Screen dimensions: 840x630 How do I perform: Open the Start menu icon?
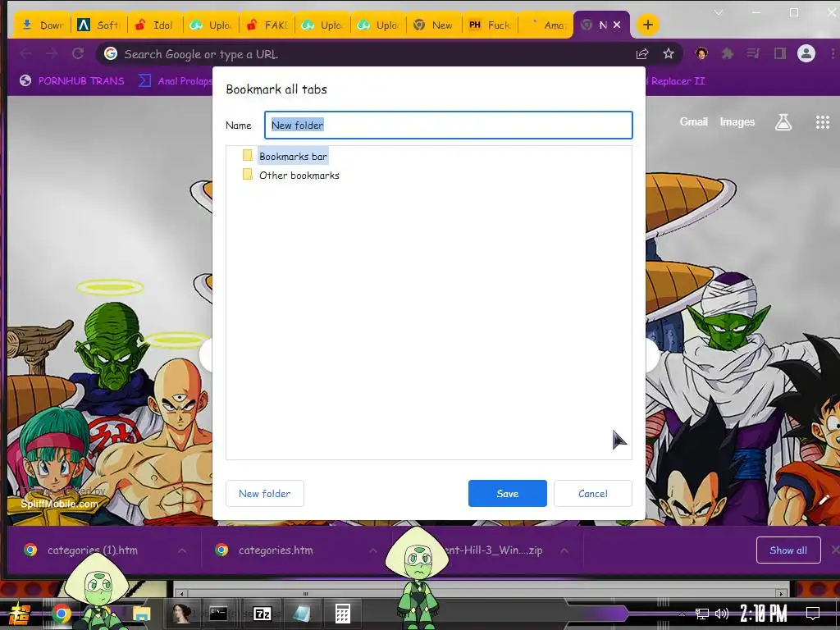click(x=19, y=614)
